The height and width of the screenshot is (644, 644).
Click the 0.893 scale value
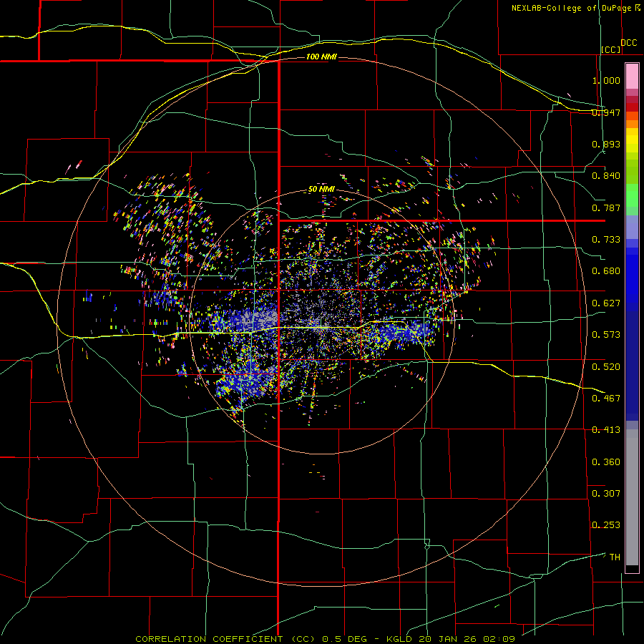tap(606, 144)
